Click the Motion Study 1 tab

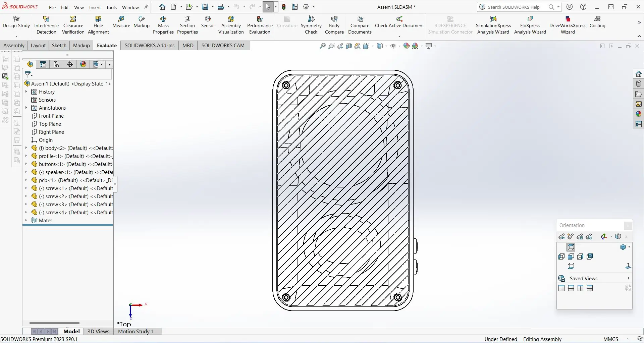(136, 331)
